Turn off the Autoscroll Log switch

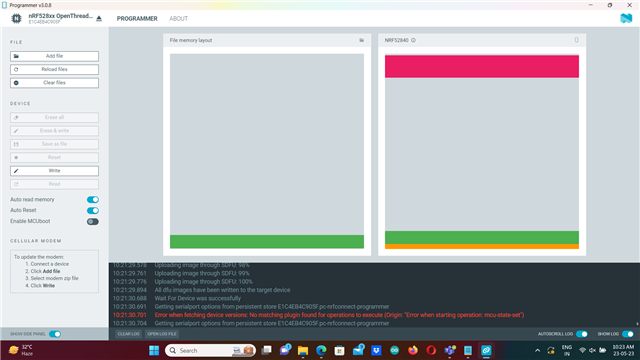[582, 334]
